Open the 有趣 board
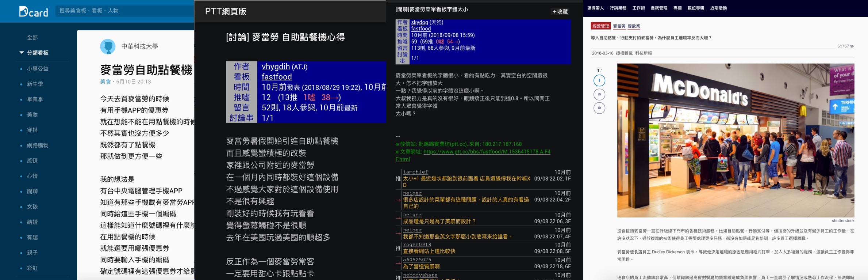This screenshot has width=868, height=280. point(32,238)
